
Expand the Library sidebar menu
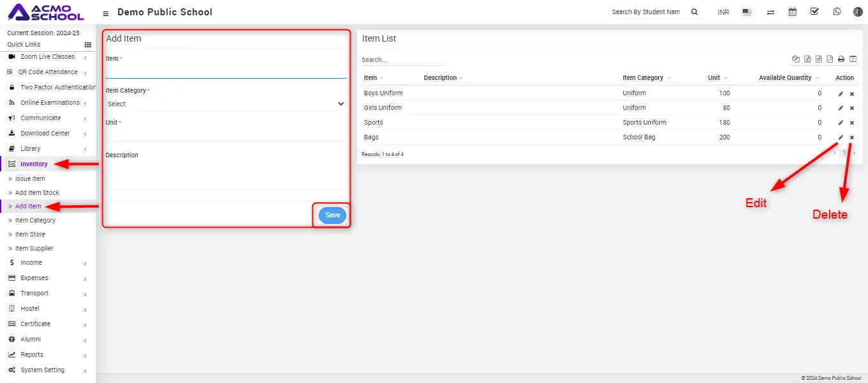coord(48,149)
